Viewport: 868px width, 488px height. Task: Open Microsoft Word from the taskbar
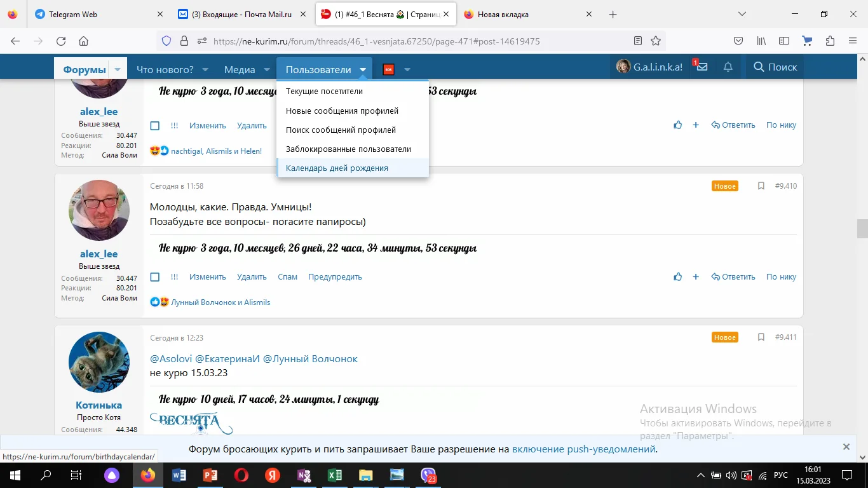point(179,475)
